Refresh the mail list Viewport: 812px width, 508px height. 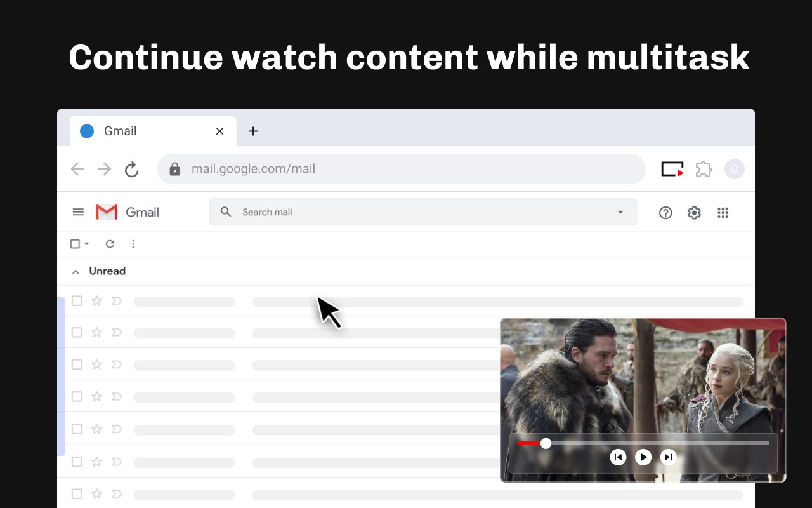tap(110, 244)
